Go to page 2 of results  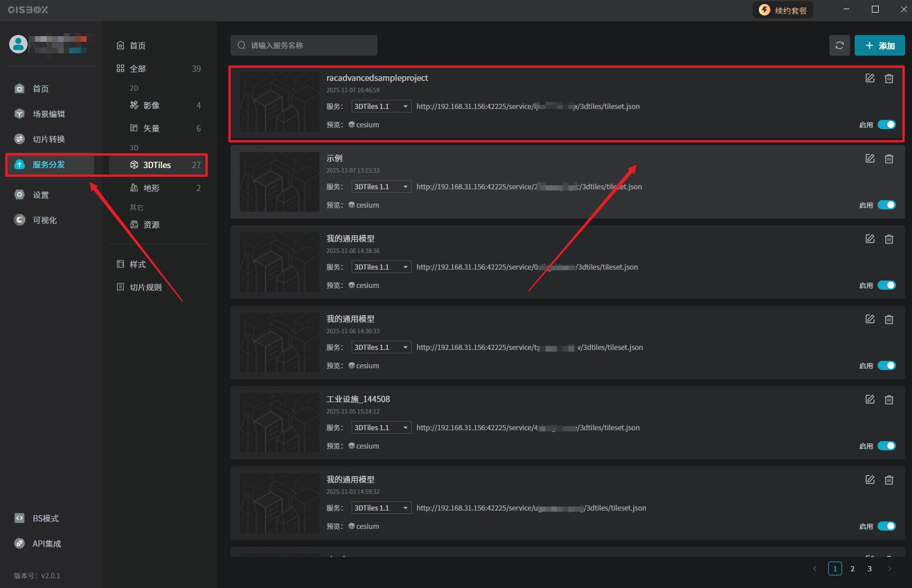(x=852, y=568)
